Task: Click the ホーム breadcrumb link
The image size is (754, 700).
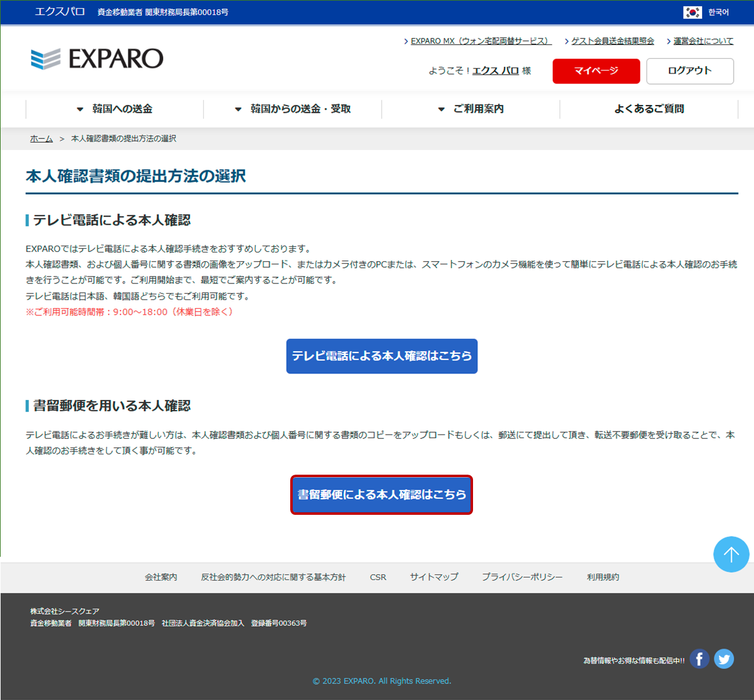Action: pos(41,139)
